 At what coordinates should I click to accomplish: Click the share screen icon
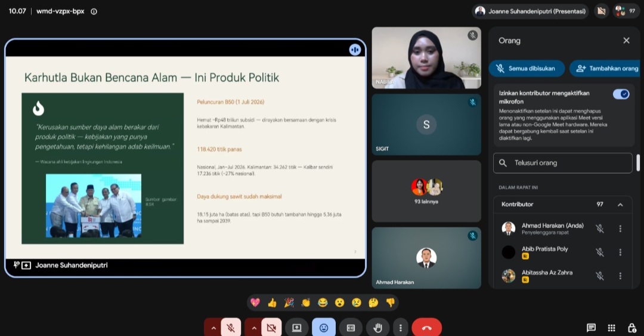click(296, 328)
